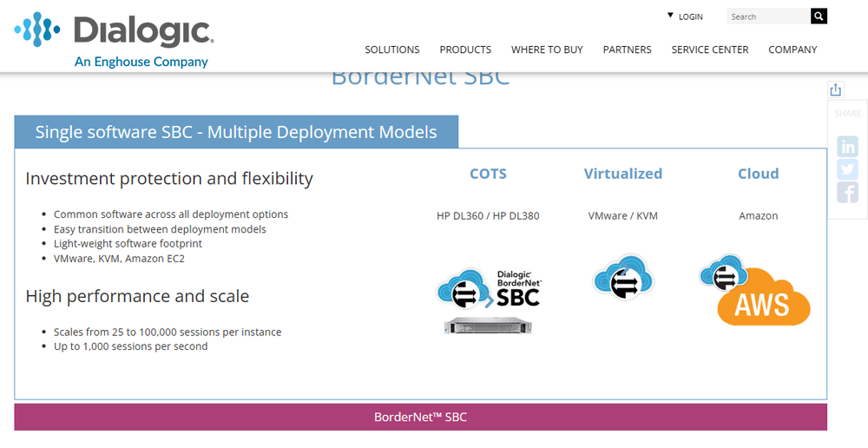Screen dimensions: 868x448
Task: Select the Single software SBC tab heading
Action: pyautogui.click(x=236, y=132)
